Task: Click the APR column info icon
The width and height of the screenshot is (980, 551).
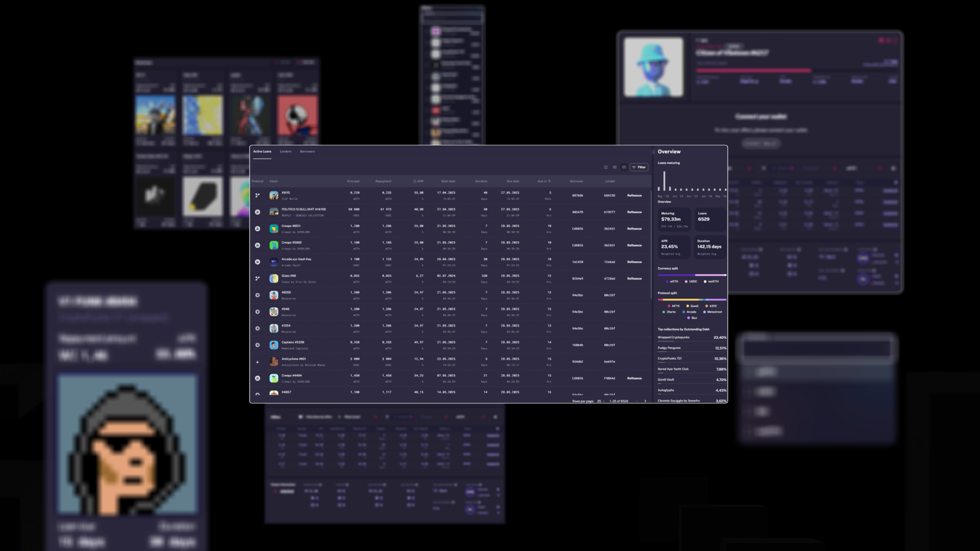Action: pos(414,181)
